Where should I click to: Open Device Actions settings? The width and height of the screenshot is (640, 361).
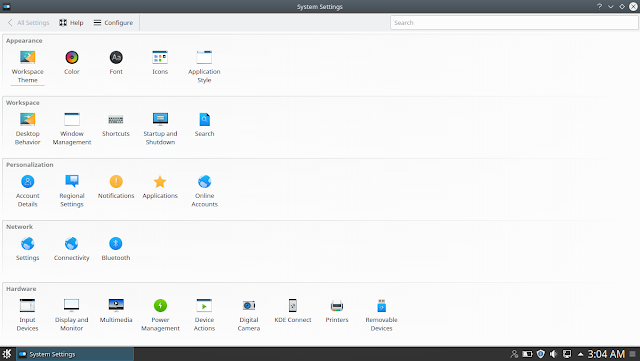pyautogui.click(x=204, y=315)
